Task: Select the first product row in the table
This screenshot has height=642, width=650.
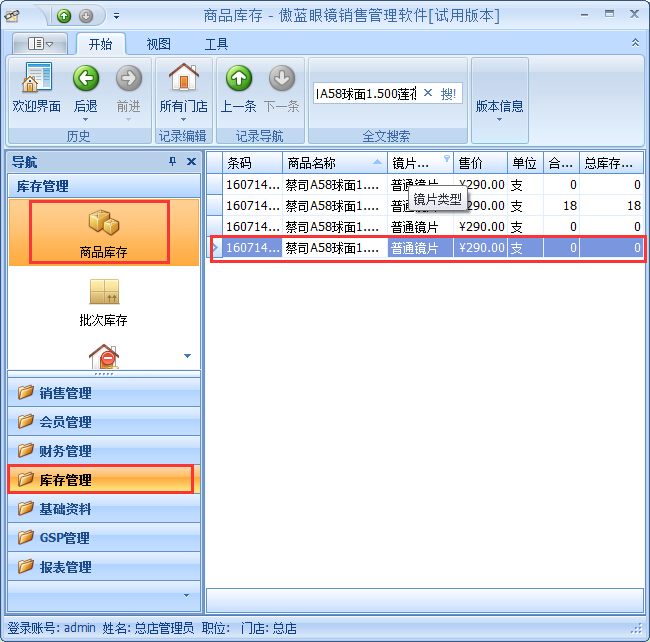Action: (x=425, y=184)
